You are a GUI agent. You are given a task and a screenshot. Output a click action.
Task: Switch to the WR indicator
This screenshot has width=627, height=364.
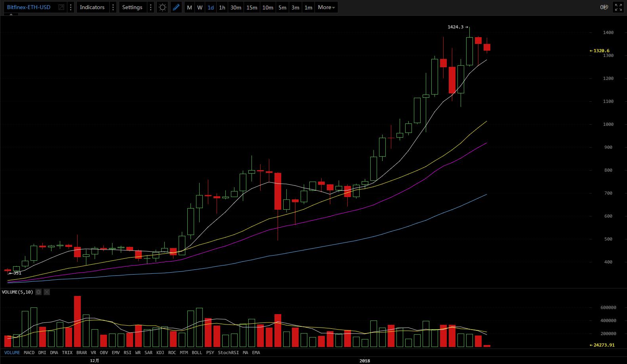pos(138,353)
